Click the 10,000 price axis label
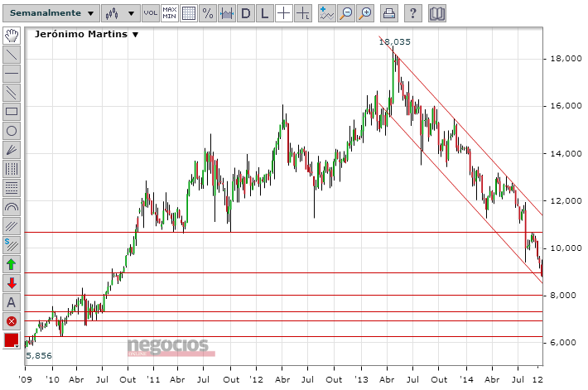 pos(566,248)
